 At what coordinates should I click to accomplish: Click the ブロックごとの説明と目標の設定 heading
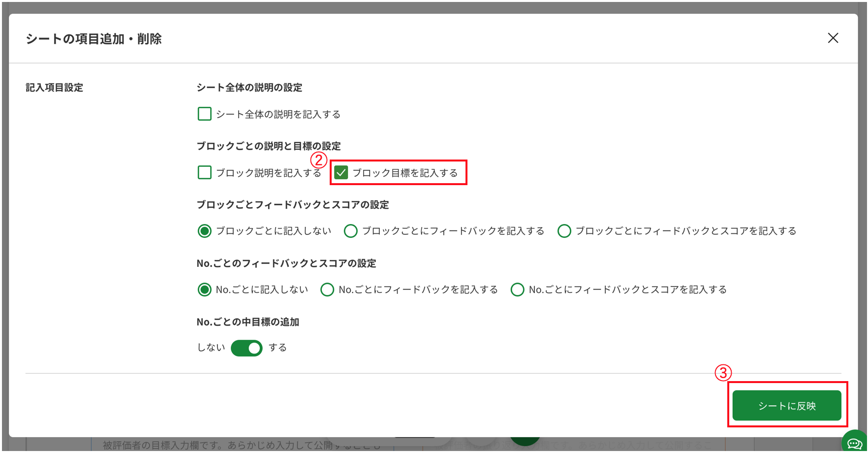269,146
